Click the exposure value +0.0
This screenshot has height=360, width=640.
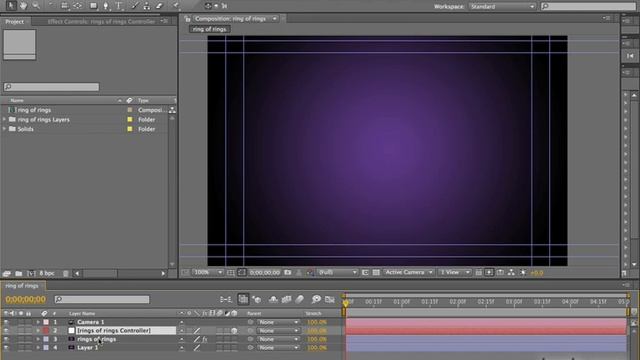pyautogui.click(x=537, y=273)
